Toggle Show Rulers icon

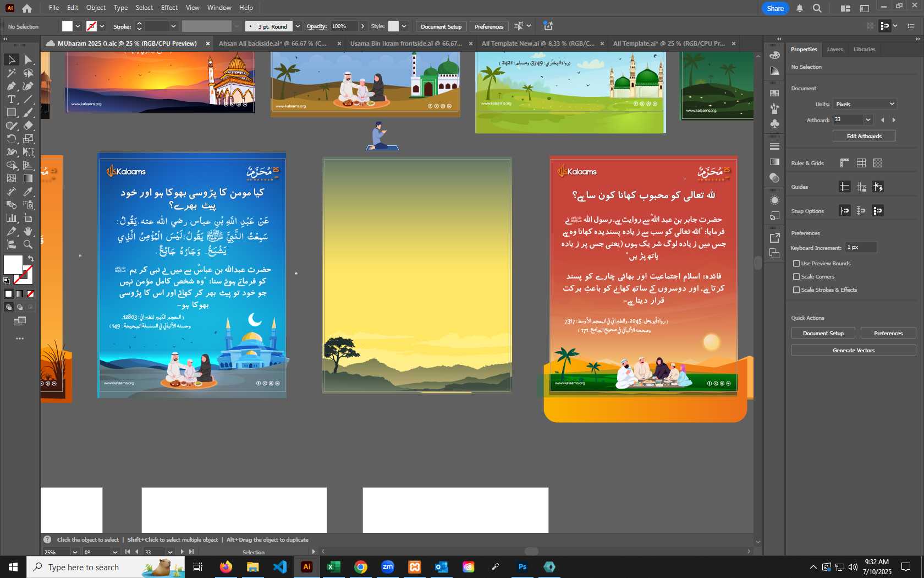(845, 163)
